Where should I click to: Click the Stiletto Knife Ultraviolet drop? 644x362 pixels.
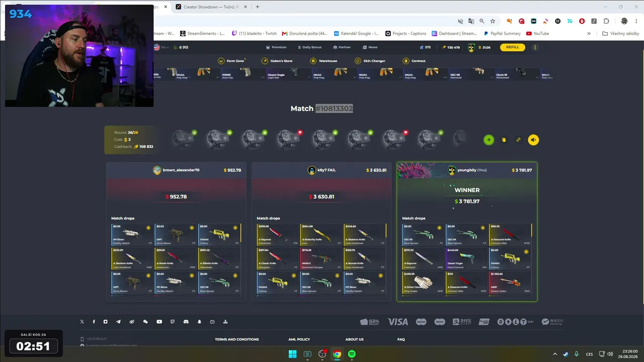click(x=219, y=258)
